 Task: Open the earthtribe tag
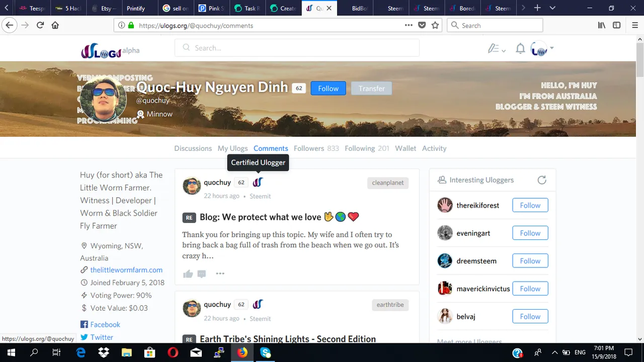tap(390, 305)
